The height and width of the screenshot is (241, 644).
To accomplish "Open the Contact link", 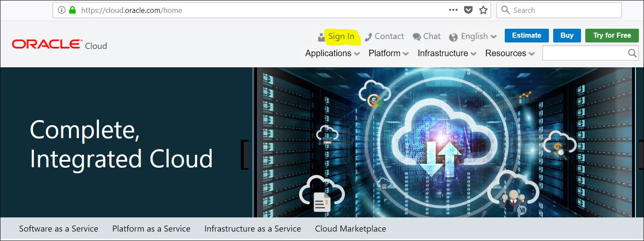I will (389, 36).
